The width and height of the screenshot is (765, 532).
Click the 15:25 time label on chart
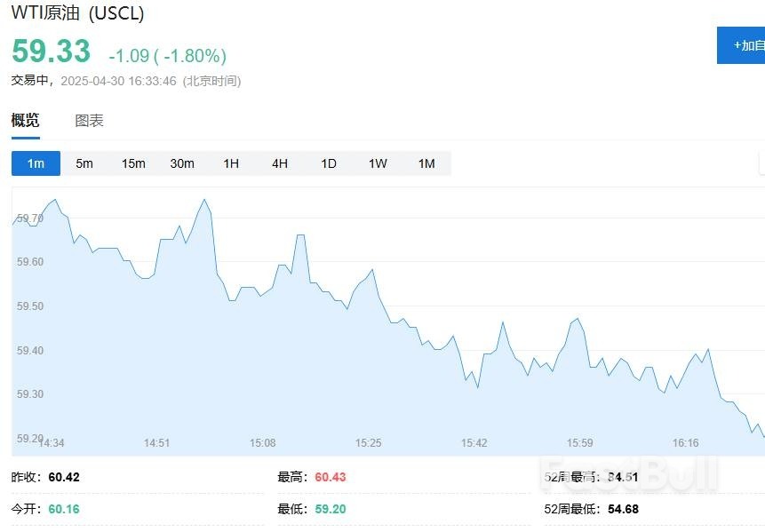click(x=368, y=442)
